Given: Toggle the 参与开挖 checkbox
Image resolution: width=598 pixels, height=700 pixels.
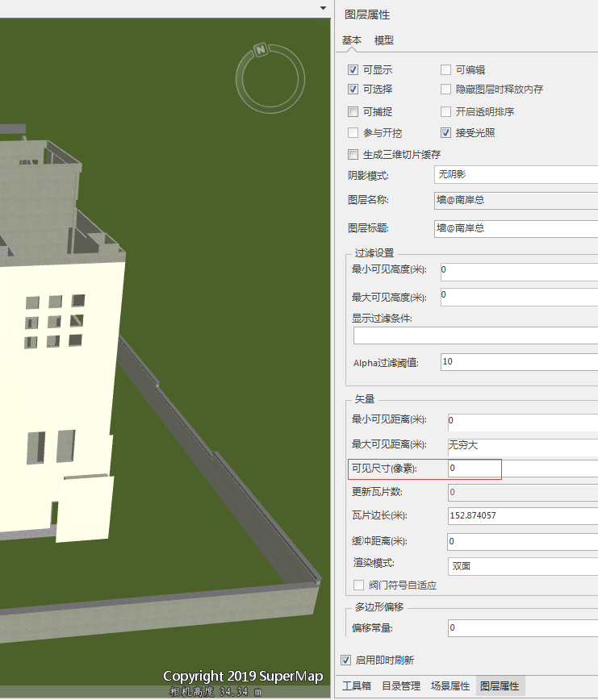Looking at the screenshot, I should tap(353, 132).
